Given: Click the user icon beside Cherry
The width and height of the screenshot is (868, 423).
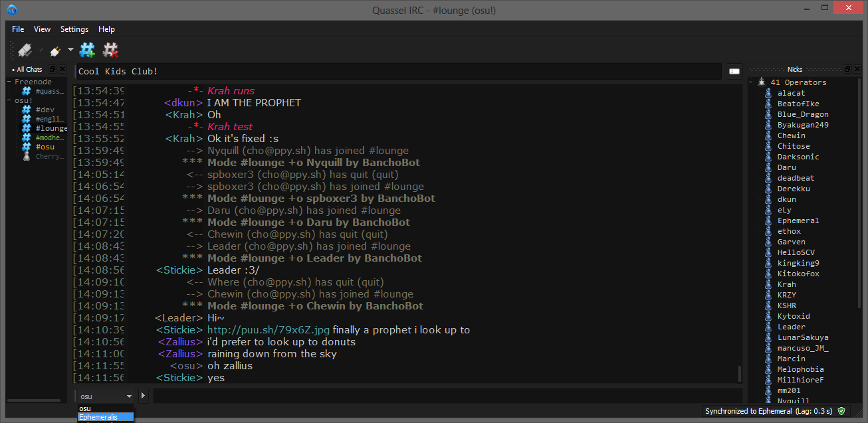Looking at the screenshot, I should (27, 156).
